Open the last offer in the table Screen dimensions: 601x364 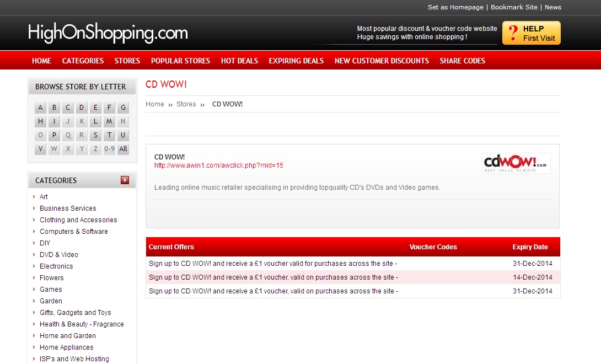coord(353,291)
